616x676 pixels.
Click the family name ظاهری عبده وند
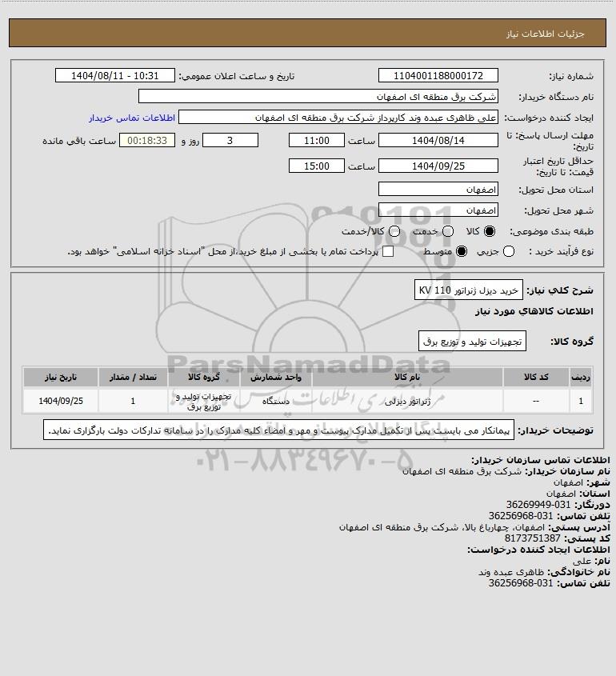(511, 572)
